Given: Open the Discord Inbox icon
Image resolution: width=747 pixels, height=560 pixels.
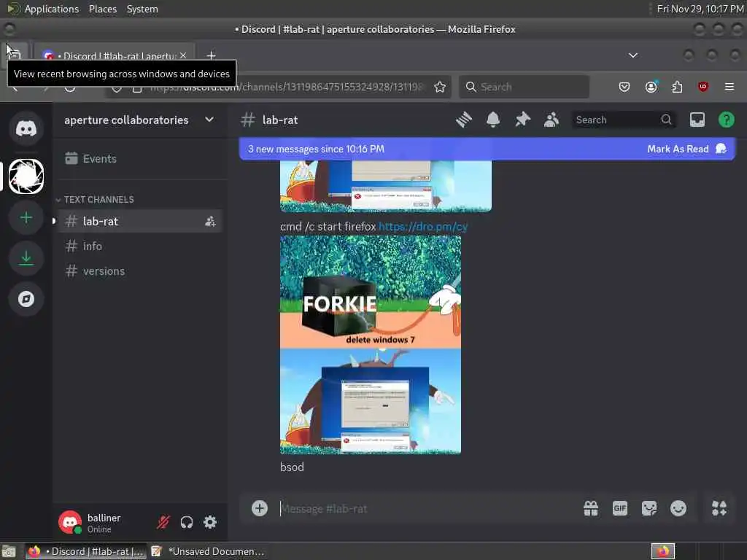Looking at the screenshot, I should tap(697, 120).
